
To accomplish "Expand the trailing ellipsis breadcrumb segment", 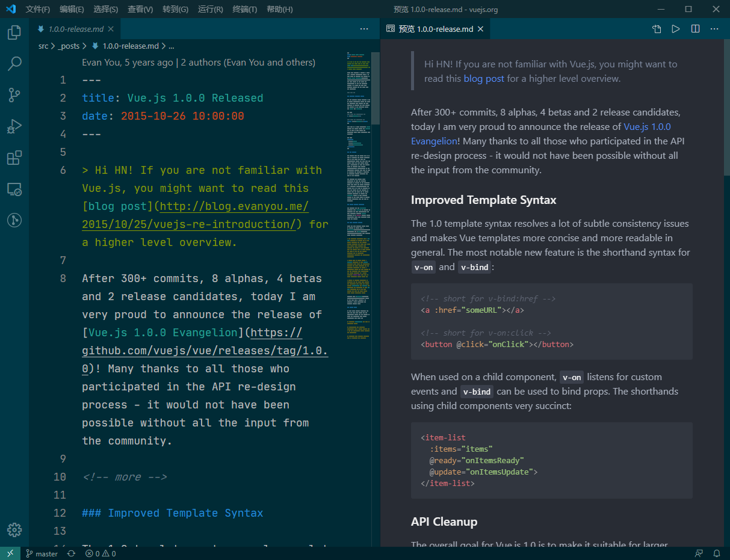I will coord(171,46).
